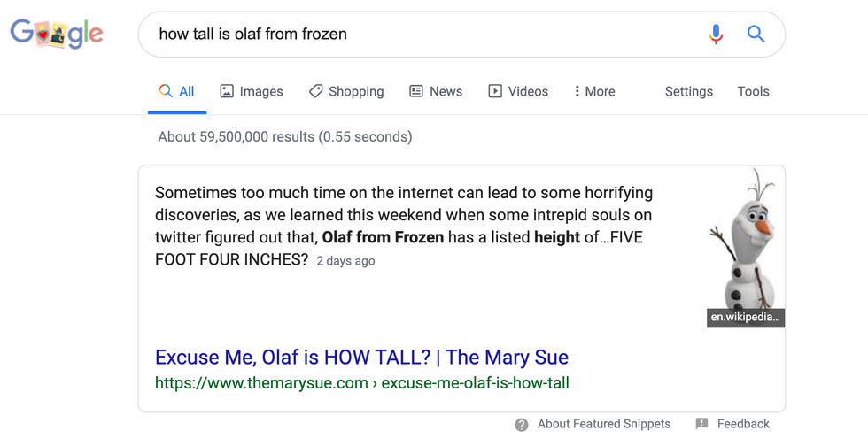Open the Settings menu
Screen dimensions: 868x446
click(688, 91)
